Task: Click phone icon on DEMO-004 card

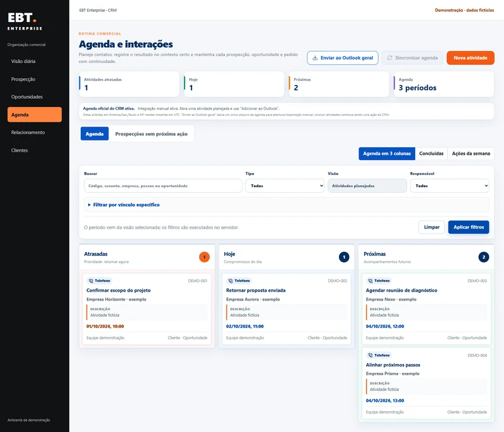Action: pyautogui.click(x=370, y=355)
